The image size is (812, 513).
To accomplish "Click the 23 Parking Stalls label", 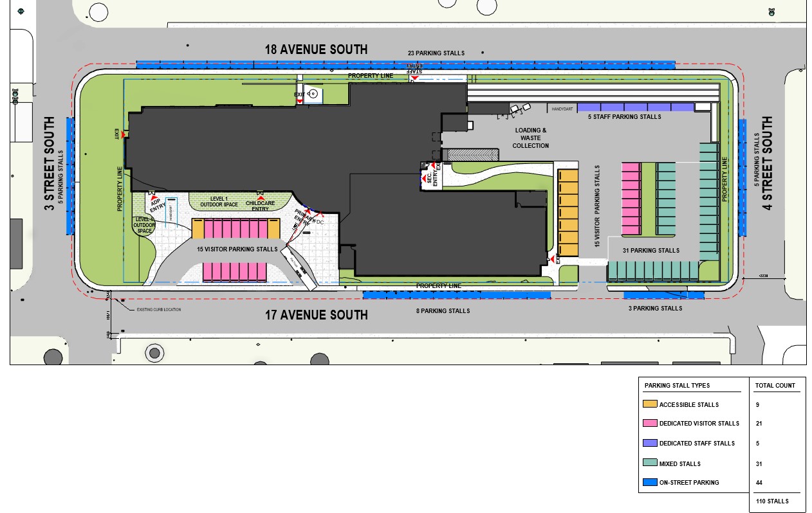I will 436,53.
